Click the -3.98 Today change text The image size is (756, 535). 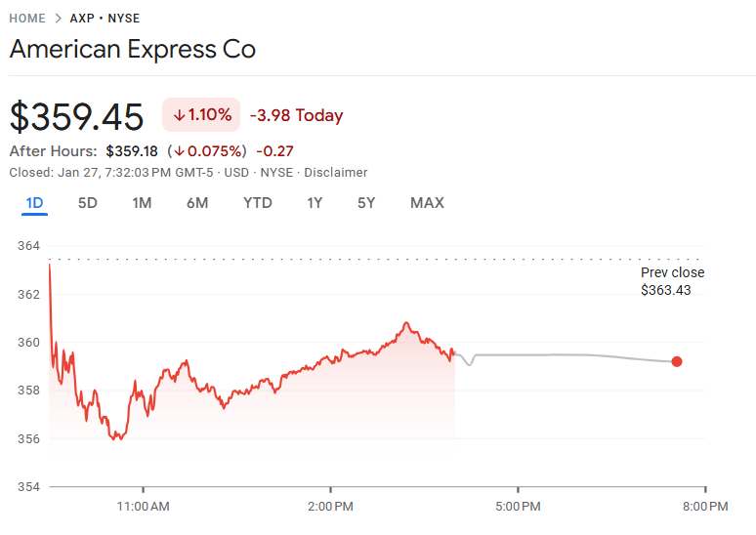296,115
